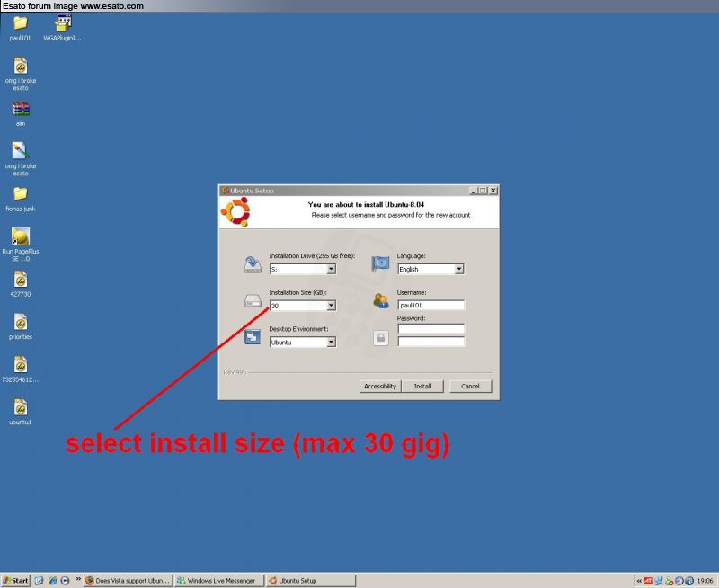Click the Password padlock icon
Screen dimensions: 719x588
click(381, 338)
